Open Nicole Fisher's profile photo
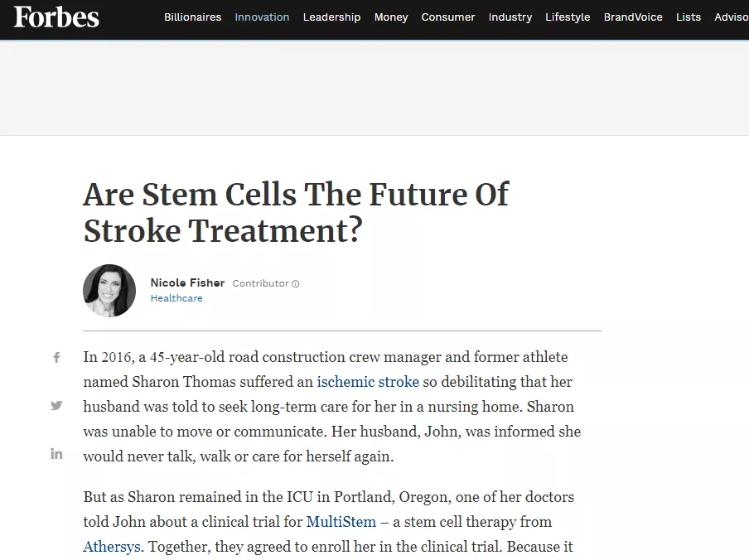 point(109,291)
